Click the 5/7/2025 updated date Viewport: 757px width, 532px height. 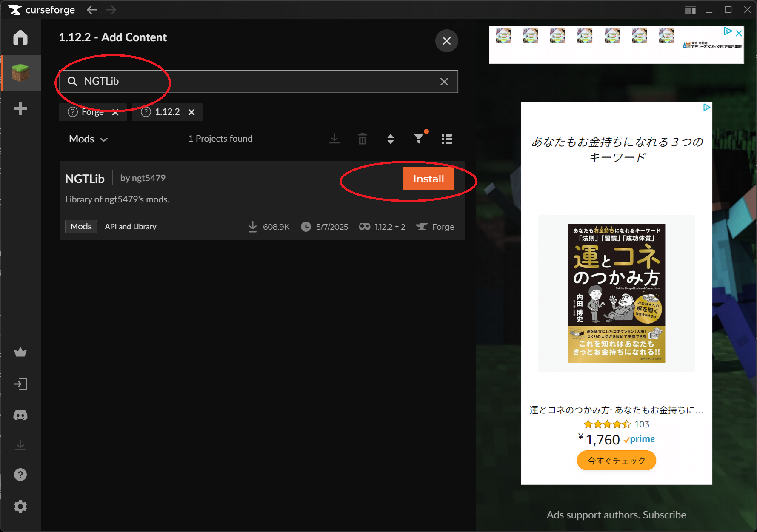click(332, 227)
